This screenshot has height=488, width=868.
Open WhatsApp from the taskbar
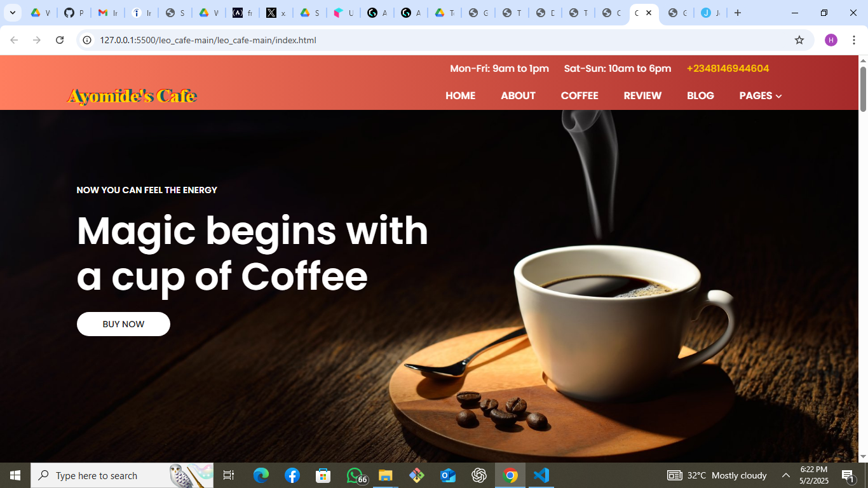click(355, 475)
